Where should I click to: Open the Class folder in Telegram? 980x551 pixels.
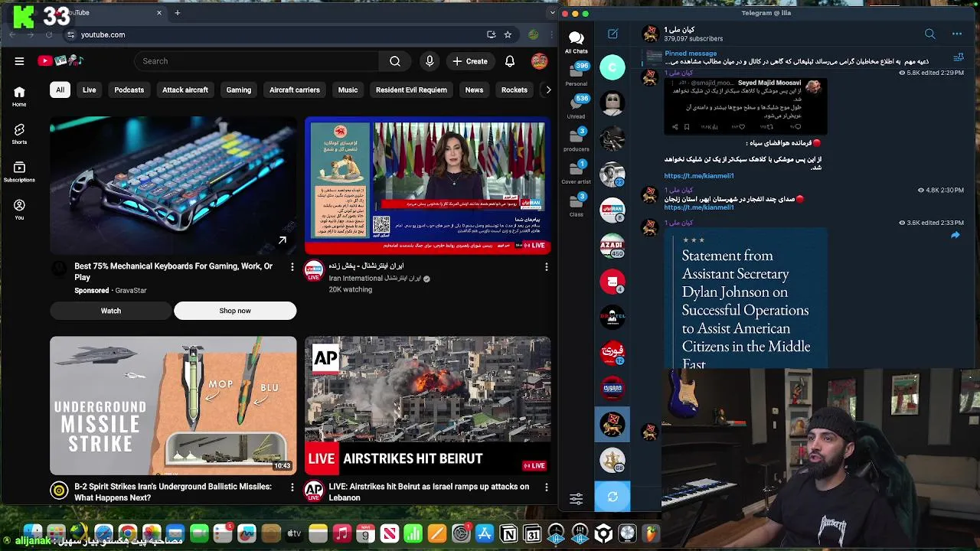(577, 205)
